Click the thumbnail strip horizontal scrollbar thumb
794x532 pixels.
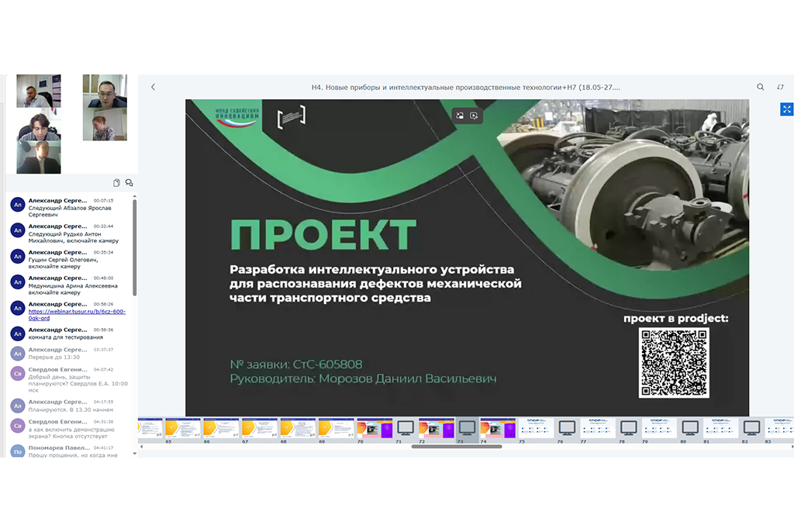(x=457, y=447)
